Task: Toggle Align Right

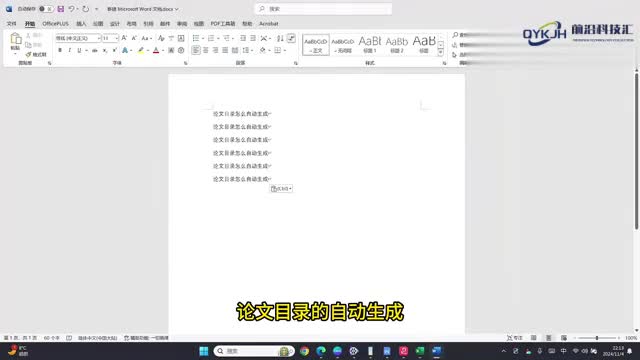Action: (x=216, y=50)
